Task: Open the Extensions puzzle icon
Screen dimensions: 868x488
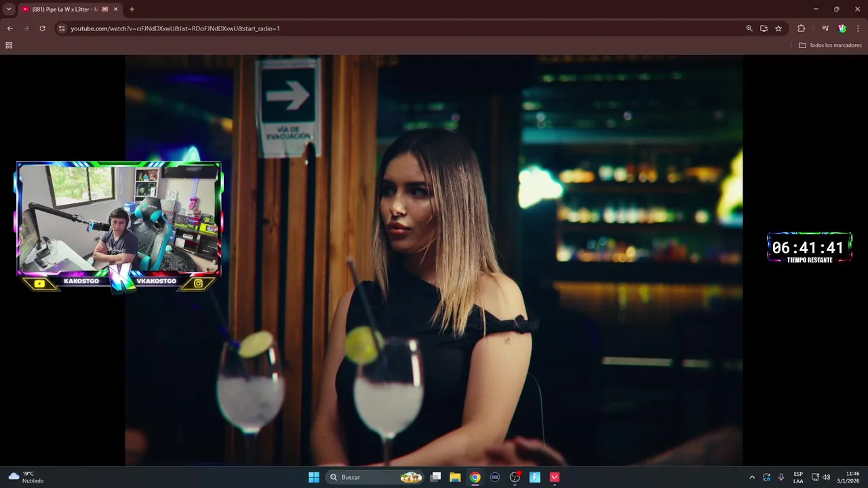Action: tap(801, 28)
